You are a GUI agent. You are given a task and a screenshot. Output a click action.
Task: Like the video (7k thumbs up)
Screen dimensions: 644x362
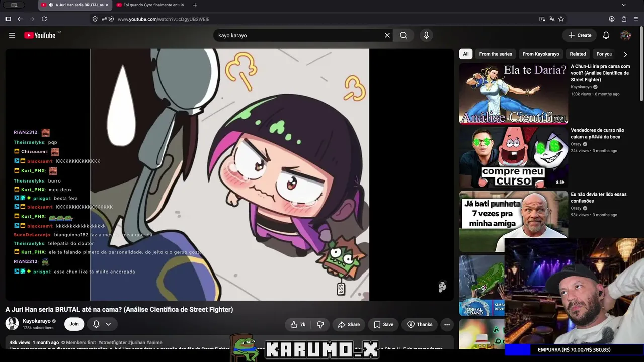point(298,325)
